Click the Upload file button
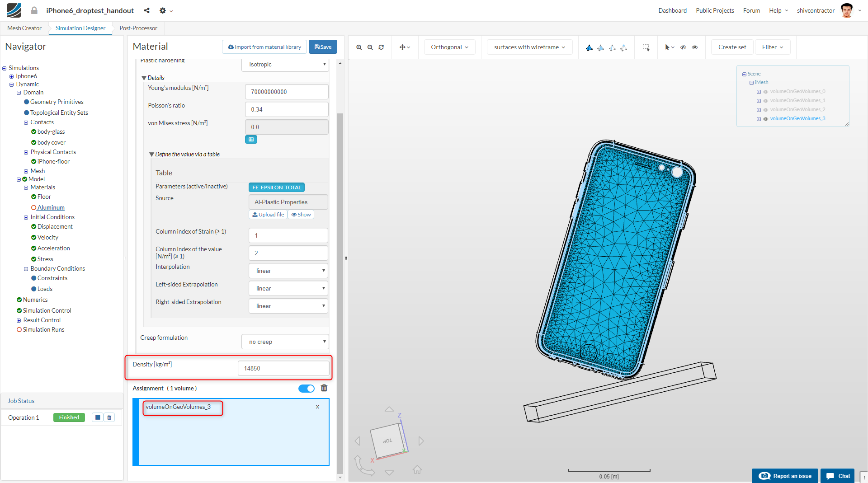This screenshot has width=868, height=483. click(268, 215)
